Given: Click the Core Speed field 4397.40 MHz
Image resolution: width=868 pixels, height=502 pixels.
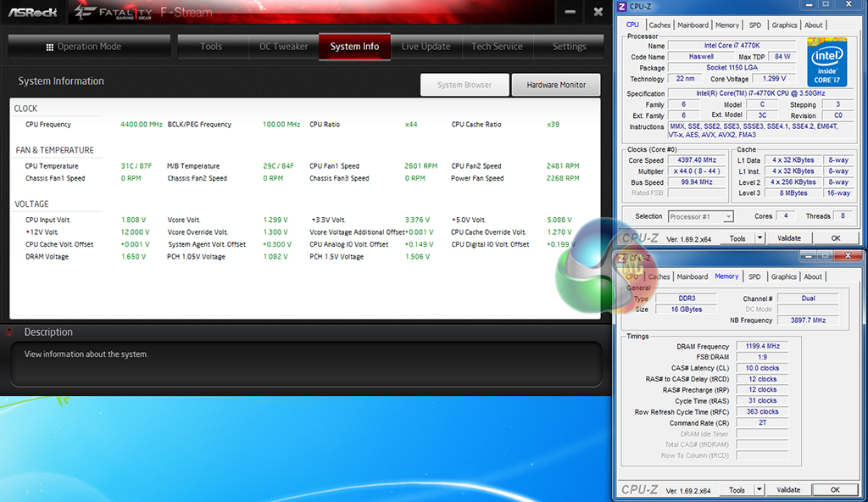Looking at the screenshot, I should 697,160.
